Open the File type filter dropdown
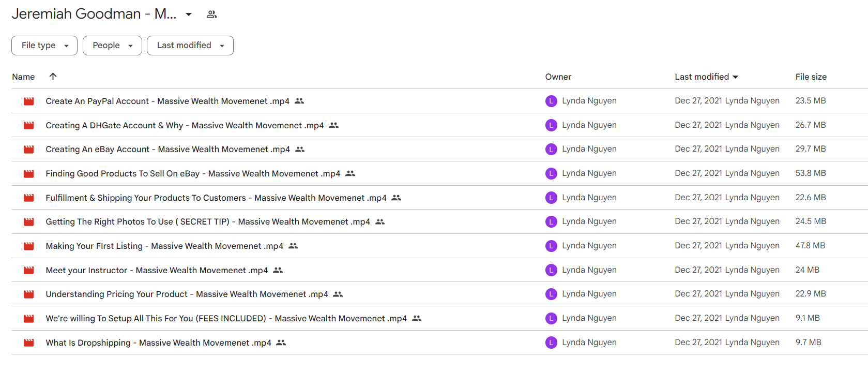Screen dimensions: 868x371 coord(44,46)
